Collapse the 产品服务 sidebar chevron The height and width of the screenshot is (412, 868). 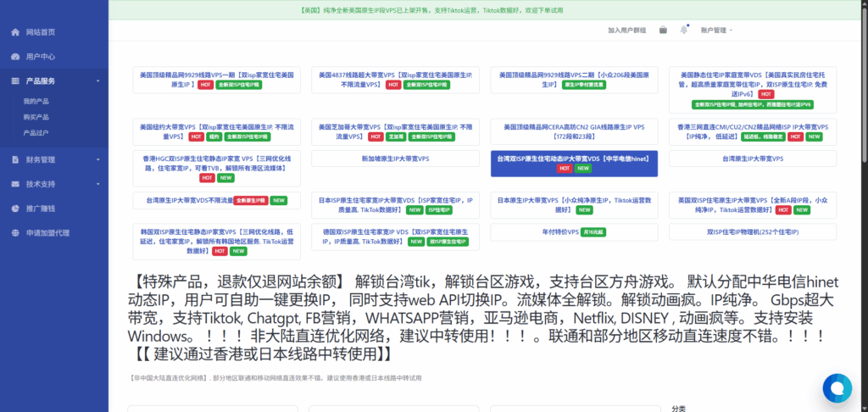[98, 81]
